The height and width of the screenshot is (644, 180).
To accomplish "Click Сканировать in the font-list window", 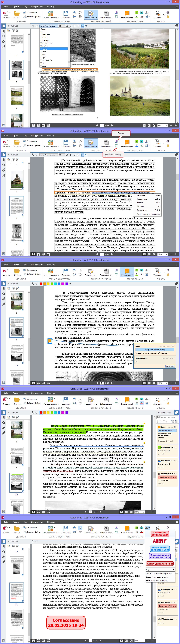I will coord(30,12).
